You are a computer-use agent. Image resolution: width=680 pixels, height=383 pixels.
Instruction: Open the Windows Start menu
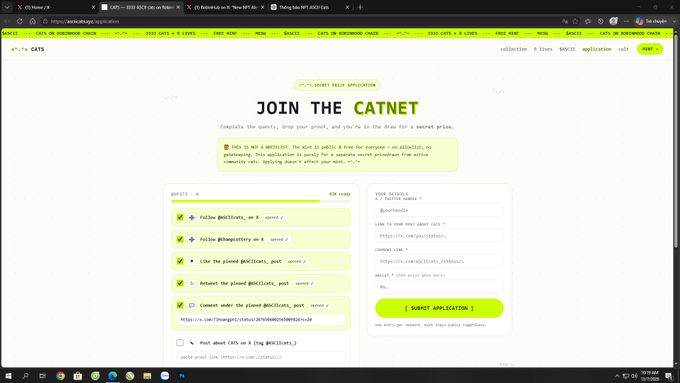click(x=8, y=376)
